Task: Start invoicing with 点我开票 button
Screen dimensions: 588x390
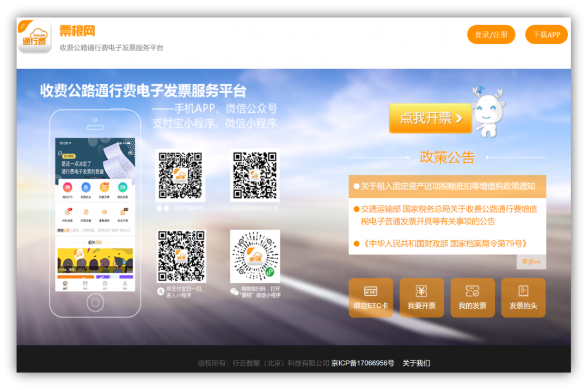Action: [431, 118]
